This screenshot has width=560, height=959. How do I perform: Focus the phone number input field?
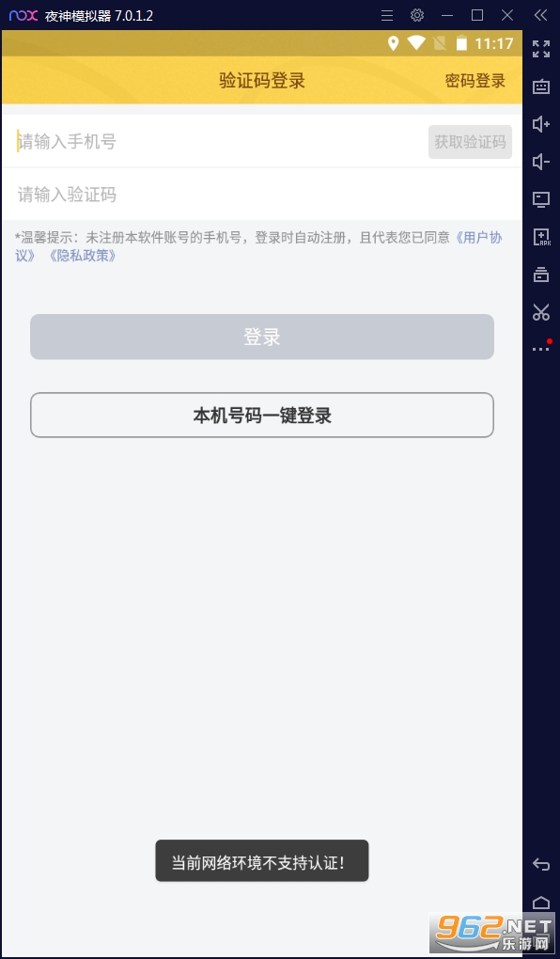click(215, 142)
